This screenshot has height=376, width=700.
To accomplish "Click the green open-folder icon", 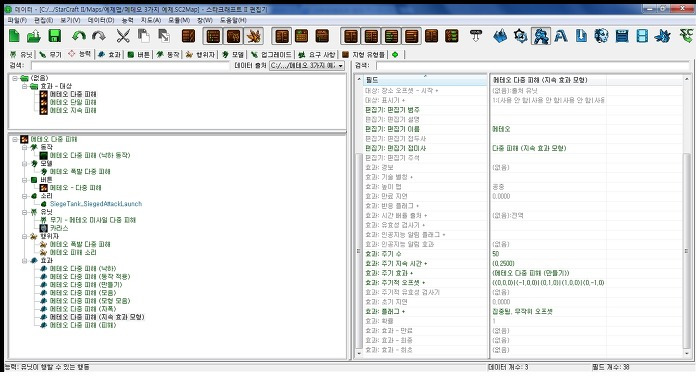I will click(34, 36).
